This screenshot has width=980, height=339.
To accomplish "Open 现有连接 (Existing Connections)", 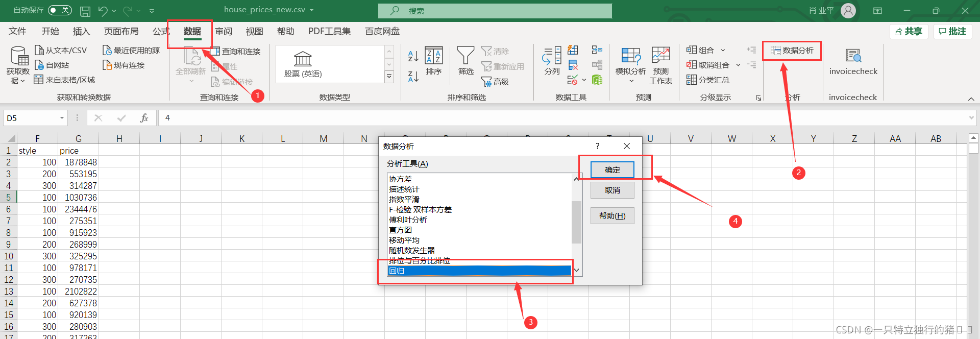I will coord(124,65).
